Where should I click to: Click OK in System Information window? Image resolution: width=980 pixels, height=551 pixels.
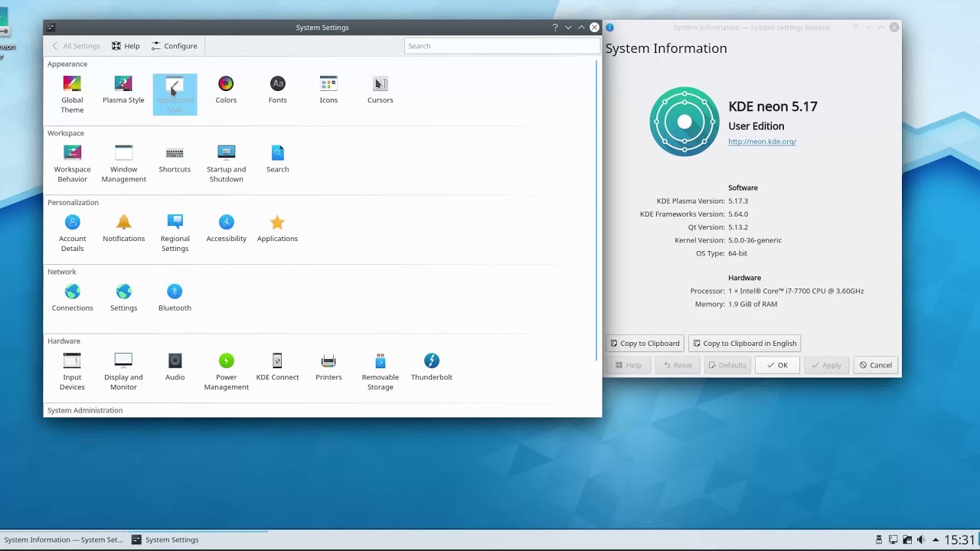tap(777, 365)
